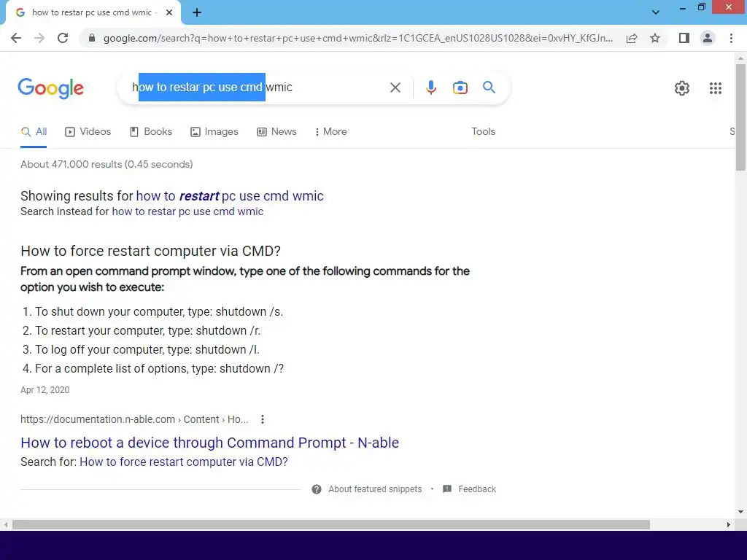Viewport: 747px width, 560px height.
Task: Close the 'how to restar pc' tab
Action: tap(169, 13)
